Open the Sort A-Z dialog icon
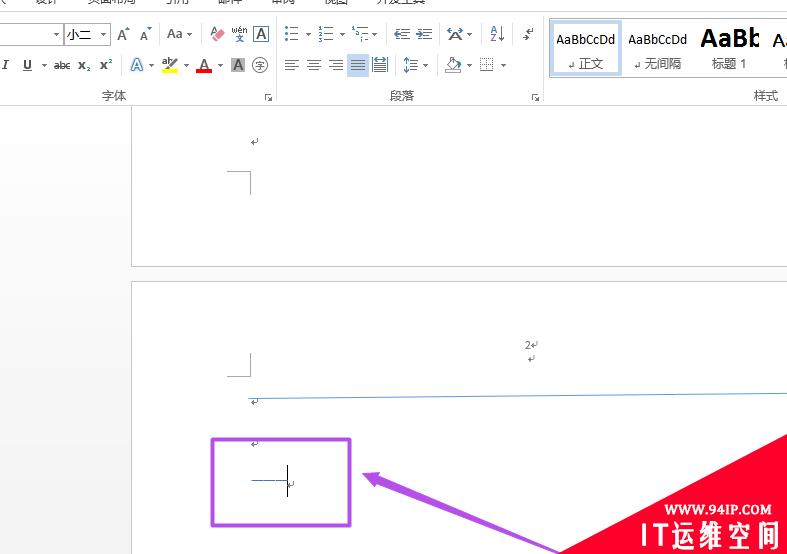This screenshot has width=787, height=554. pyautogui.click(x=497, y=34)
